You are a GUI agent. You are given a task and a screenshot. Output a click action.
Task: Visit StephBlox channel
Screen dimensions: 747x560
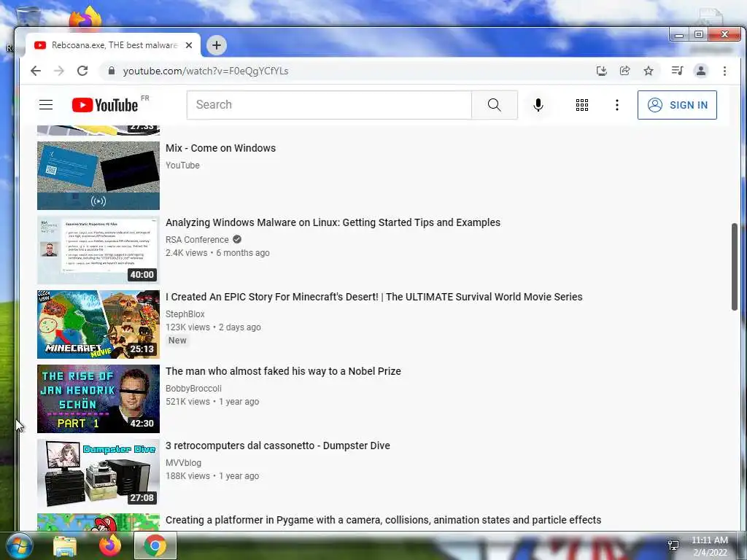(x=185, y=314)
